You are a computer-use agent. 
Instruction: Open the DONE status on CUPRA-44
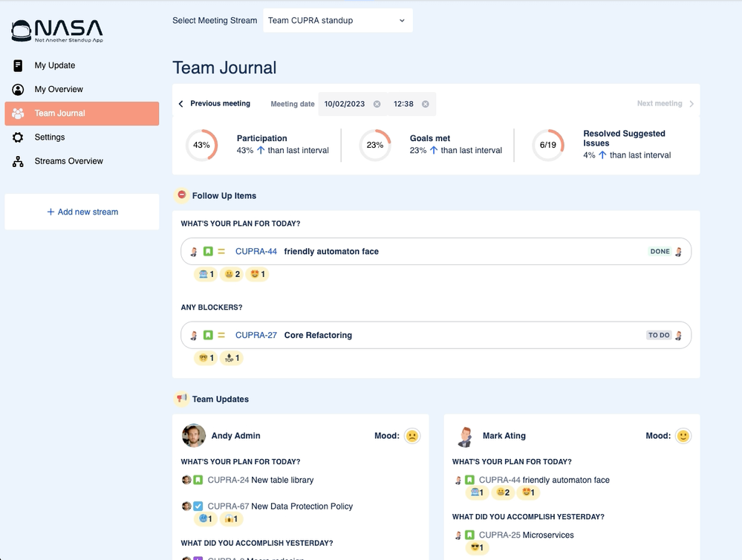point(660,251)
